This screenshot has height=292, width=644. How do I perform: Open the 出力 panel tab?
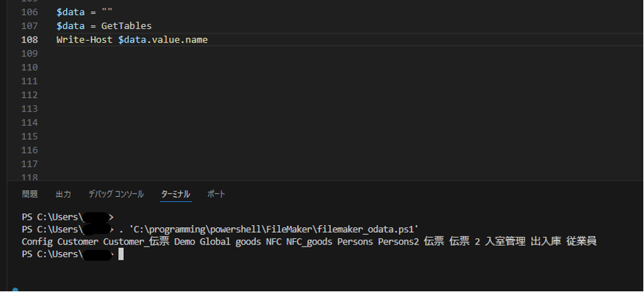click(63, 194)
